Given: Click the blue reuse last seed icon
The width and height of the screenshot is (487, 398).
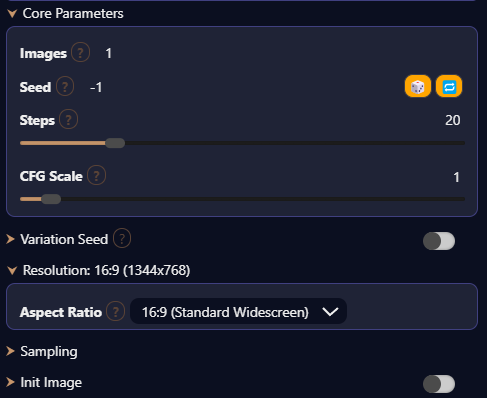Looking at the screenshot, I should (x=449, y=86).
